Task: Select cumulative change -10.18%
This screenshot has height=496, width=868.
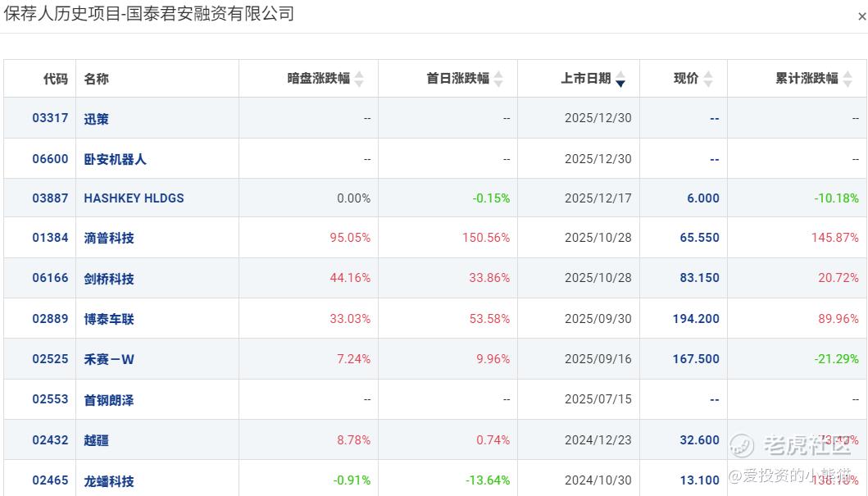Action: pyautogui.click(x=837, y=198)
